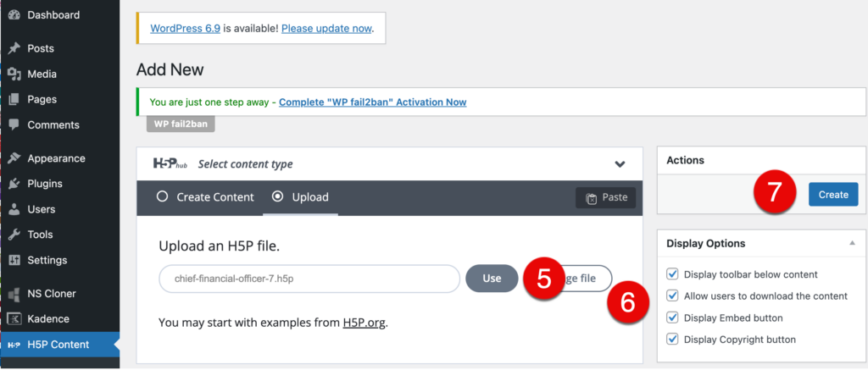Image resolution: width=868 pixels, height=370 pixels.
Task: Click the Kadence logo icon
Action: point(14,319)
